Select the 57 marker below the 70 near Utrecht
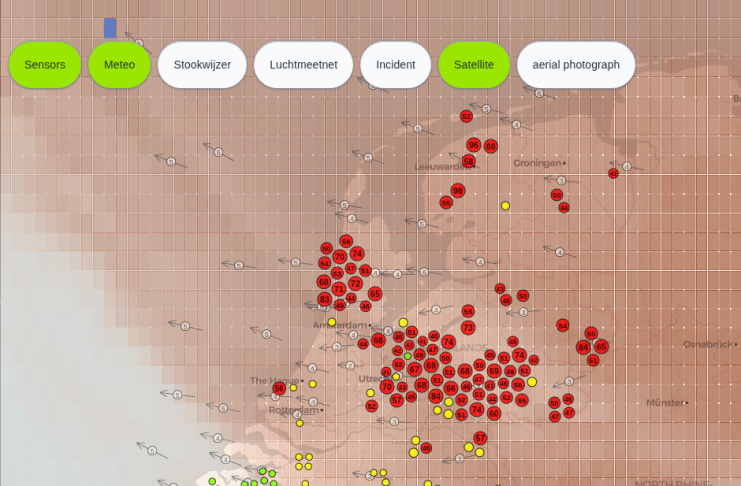This screenshot has width=741, height=486. [396, 400]
